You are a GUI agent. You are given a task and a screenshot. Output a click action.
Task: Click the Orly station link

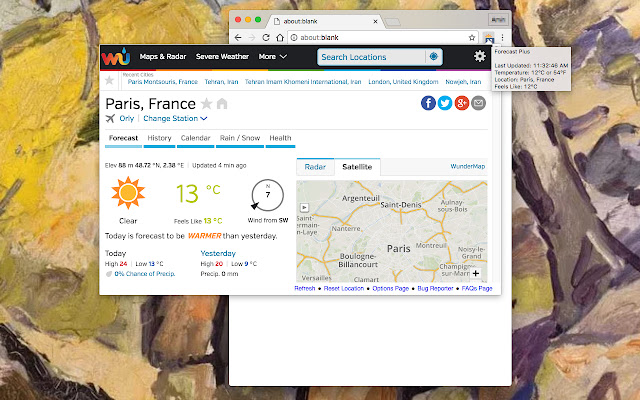click(127, 118)
